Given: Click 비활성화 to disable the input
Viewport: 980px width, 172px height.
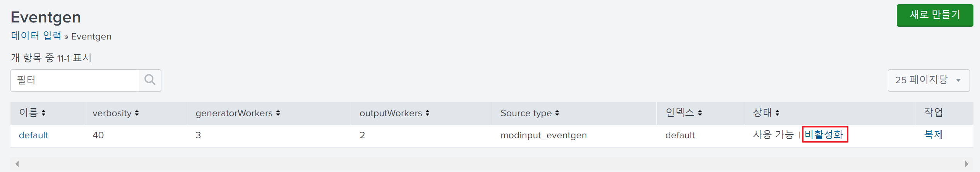Looking at the screenshot, I should pos(824,135).
